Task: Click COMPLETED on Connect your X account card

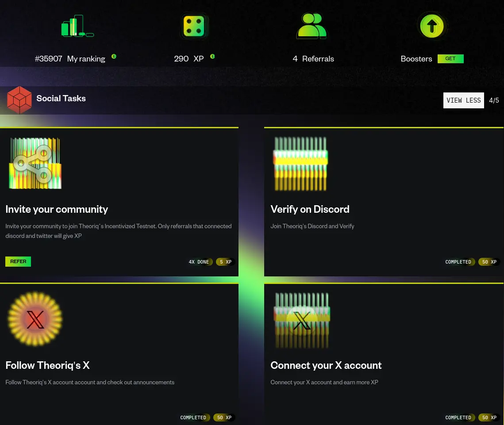Action: coord(458,417)
